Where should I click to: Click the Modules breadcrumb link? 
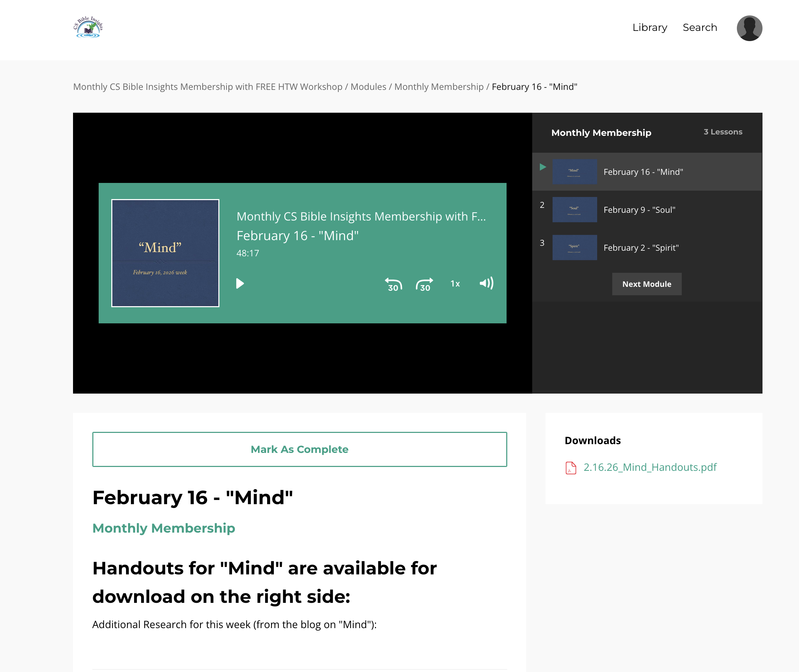point(368,87)
